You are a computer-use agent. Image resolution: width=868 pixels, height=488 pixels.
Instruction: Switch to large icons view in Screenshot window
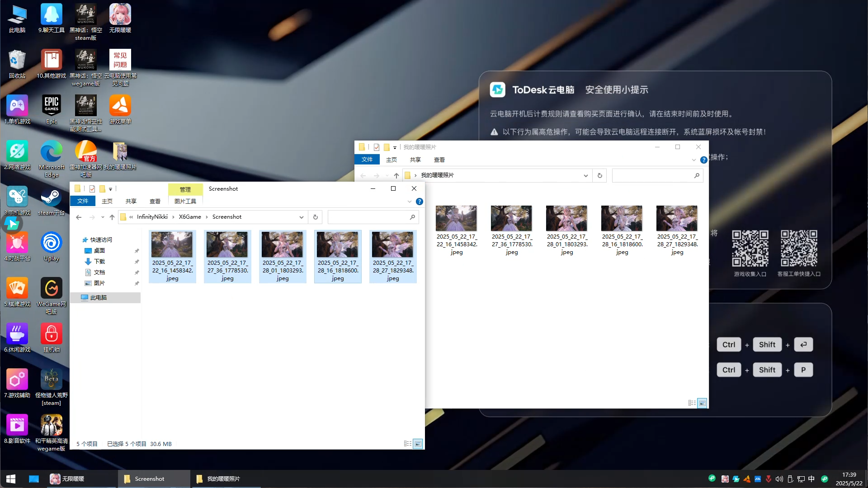click(x=418, y=444)
